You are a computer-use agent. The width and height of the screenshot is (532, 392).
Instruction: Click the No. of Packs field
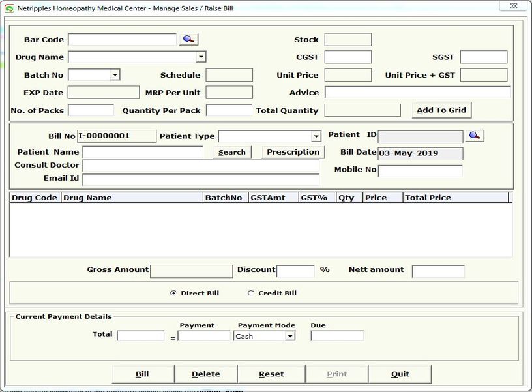tap(91, 110)
